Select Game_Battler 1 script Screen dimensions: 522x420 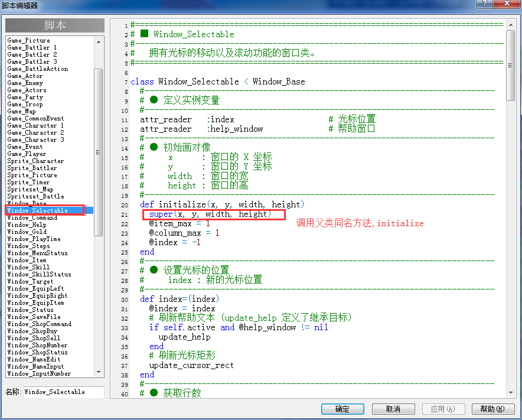tap(32, 47)
